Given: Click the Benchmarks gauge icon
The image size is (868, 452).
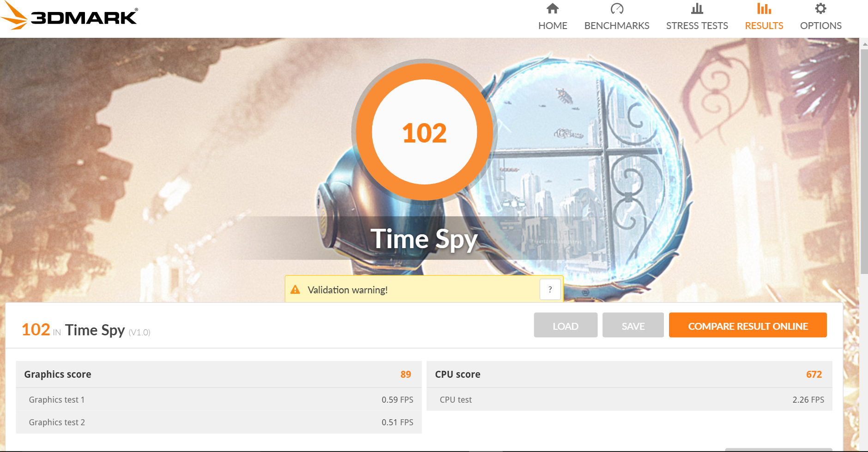Looking at the screenshot, I should (x=617, y=9).
